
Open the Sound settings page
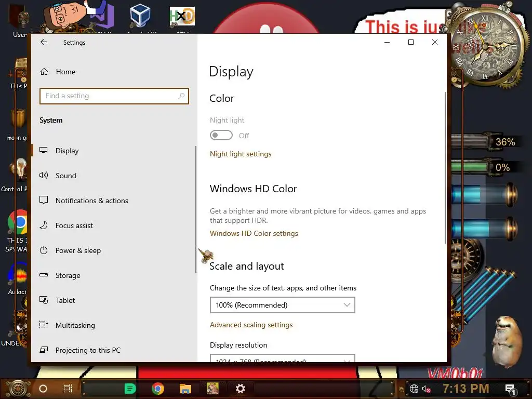[66, 176]
